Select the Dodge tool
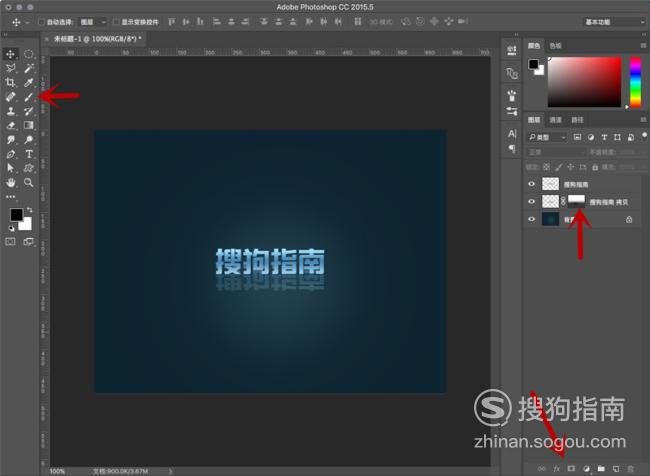The image size is (650, 476). tap(29, 140)
